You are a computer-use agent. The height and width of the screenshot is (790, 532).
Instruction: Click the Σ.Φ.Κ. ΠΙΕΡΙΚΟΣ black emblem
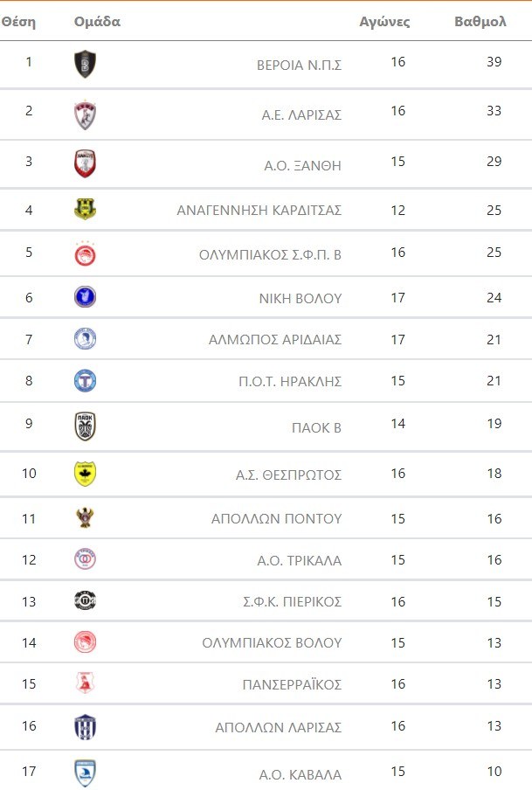85,600
